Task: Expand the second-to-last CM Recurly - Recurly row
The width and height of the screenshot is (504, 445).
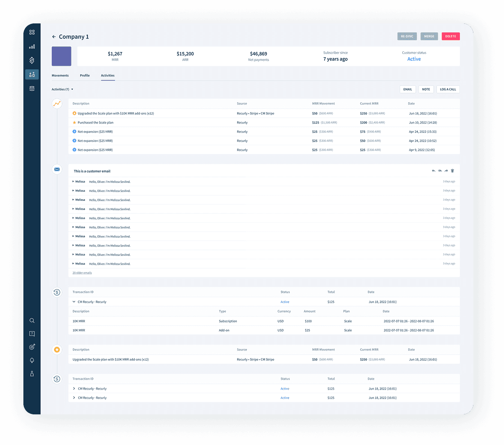Action: point(74,389)
